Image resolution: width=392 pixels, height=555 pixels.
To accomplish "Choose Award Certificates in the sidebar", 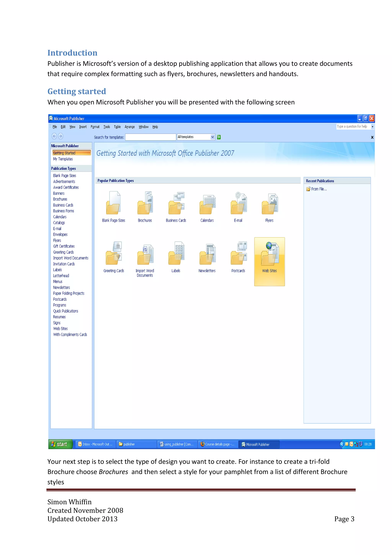I will 66,187.
